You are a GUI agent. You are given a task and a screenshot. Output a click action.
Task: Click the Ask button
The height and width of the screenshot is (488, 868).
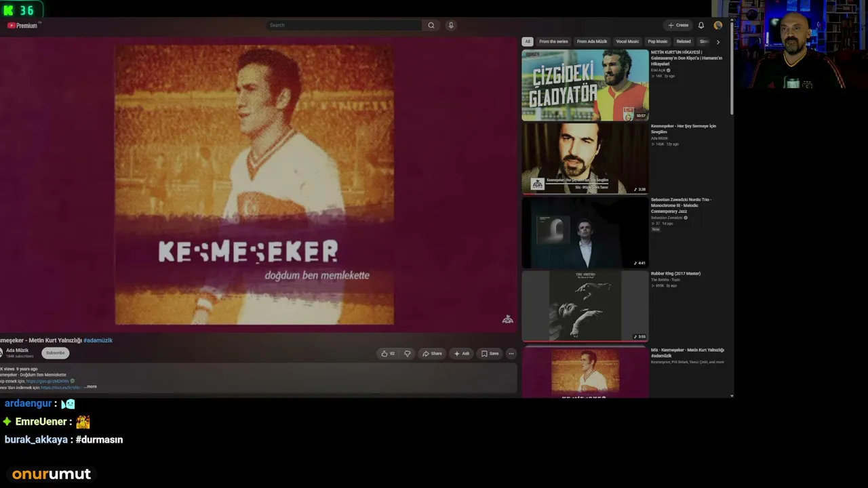[462, 353]
